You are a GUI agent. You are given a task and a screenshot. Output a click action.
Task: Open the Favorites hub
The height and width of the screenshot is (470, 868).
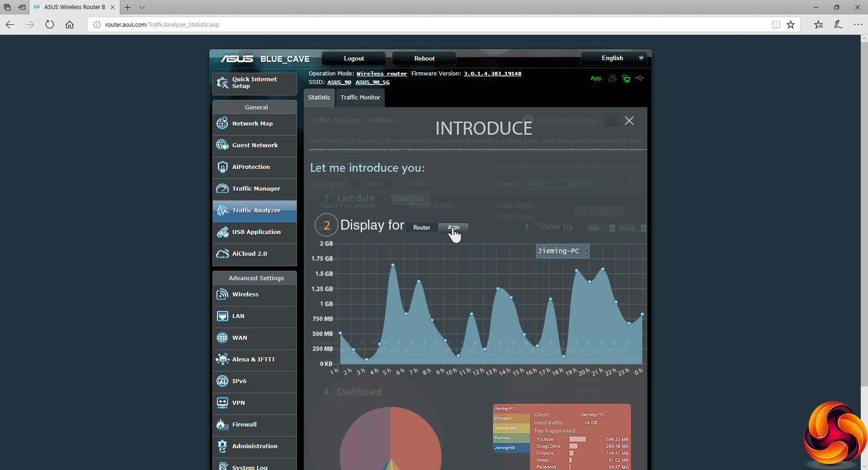(818, 24)
